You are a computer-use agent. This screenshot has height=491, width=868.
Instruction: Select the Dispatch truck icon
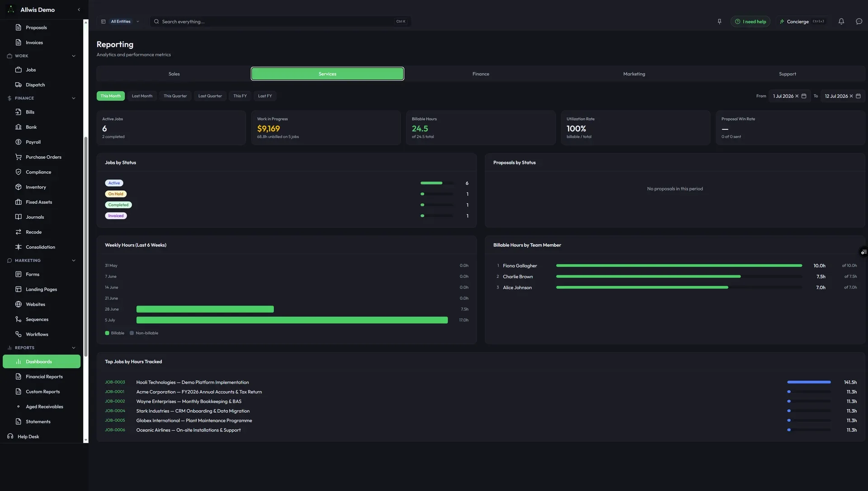coord(19,85)
